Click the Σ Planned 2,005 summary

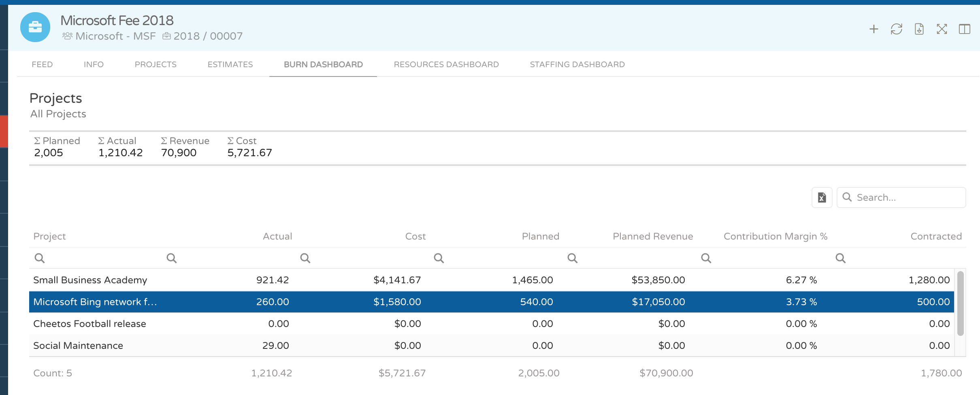tap(57, 147)
